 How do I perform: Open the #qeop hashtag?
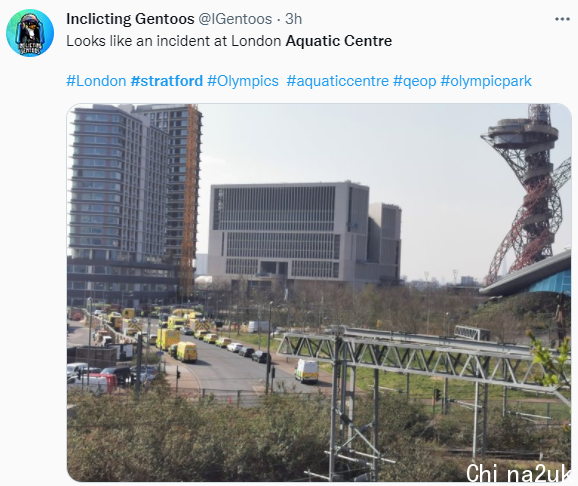415,81
